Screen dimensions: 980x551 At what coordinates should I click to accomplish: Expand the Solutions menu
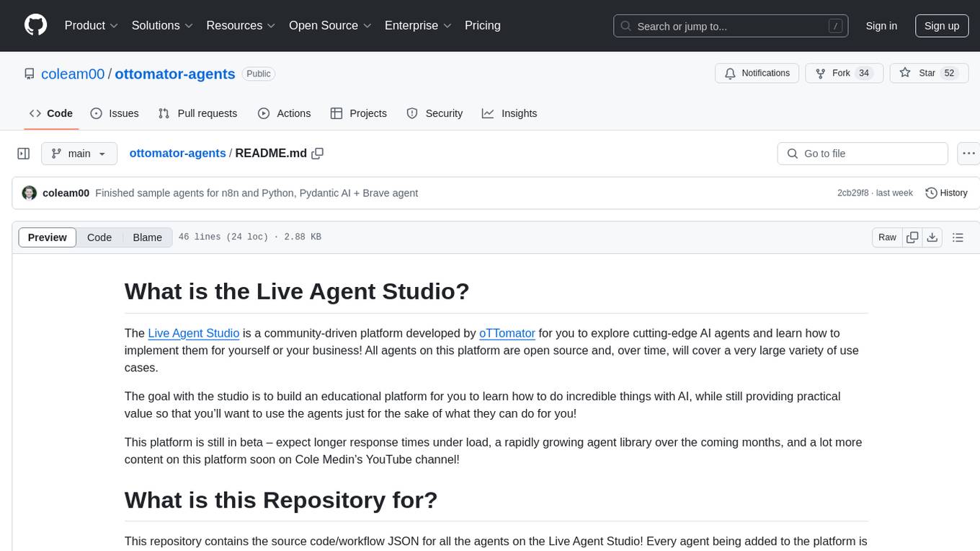[x=162, y=25]
